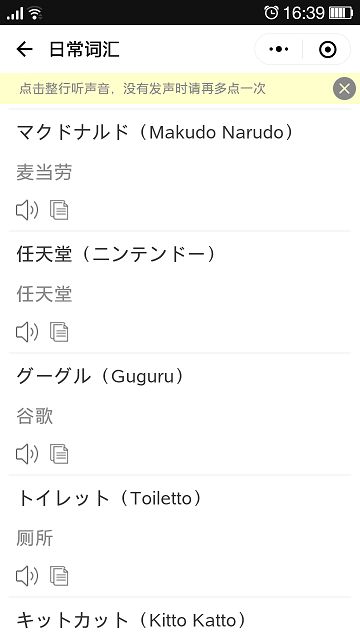The height and width of the screenshot is (640, 360).
Task: Play pronunciation of 厕所 entry
Action: tap(27, 576)
